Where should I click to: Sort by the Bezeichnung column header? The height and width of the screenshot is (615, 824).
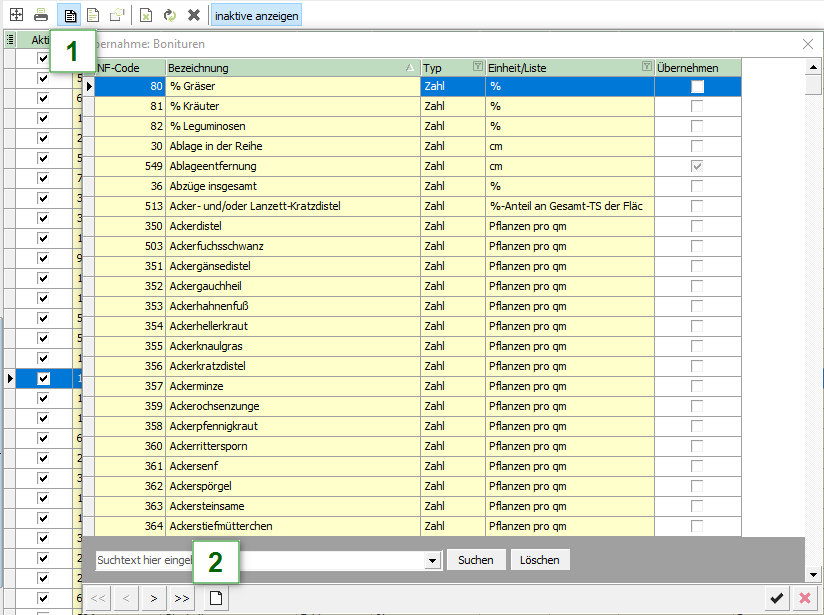[x=290, y=67]
